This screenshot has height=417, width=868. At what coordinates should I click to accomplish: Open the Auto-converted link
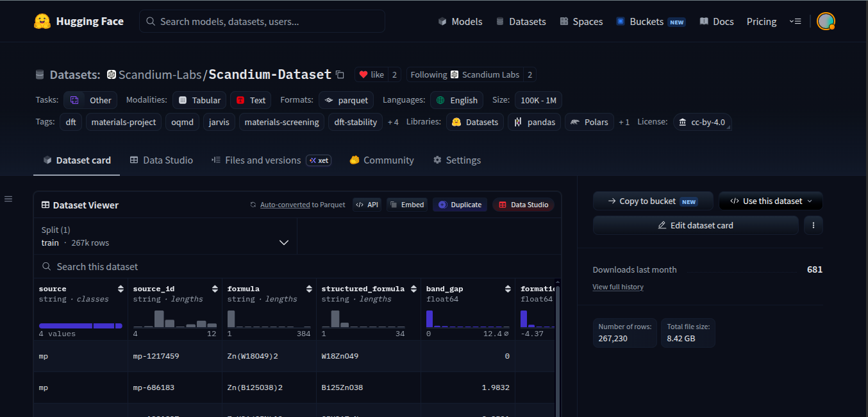click(285, 205)
